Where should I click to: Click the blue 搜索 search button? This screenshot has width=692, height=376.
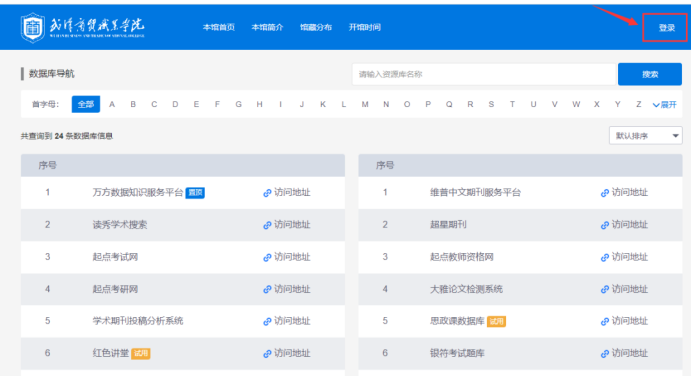(650, 74)
